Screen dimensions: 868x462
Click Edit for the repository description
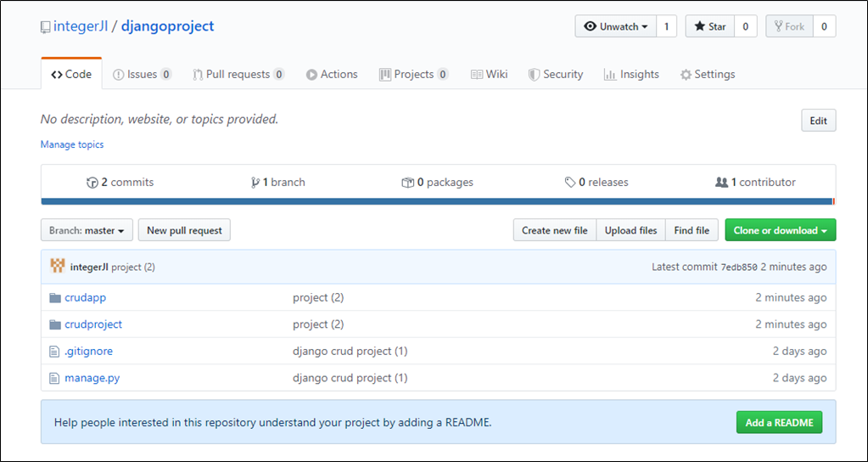(x=819, y=121)
